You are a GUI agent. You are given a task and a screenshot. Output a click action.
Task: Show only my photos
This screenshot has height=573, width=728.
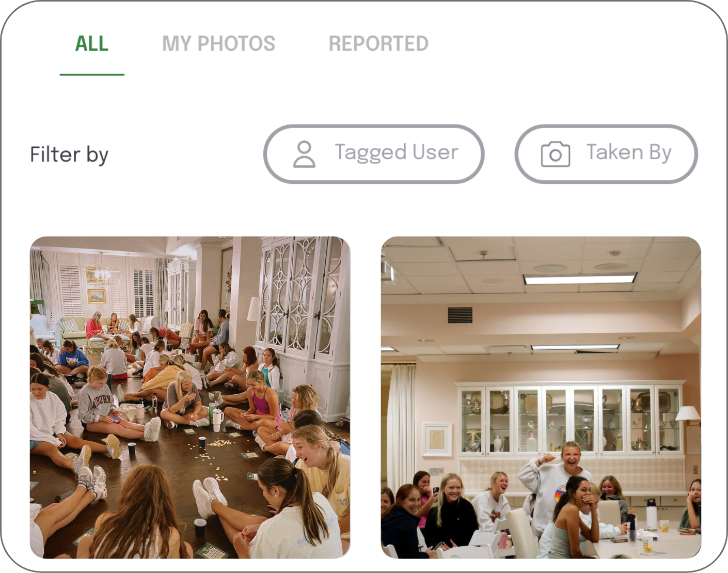click(x=219, y=44)
